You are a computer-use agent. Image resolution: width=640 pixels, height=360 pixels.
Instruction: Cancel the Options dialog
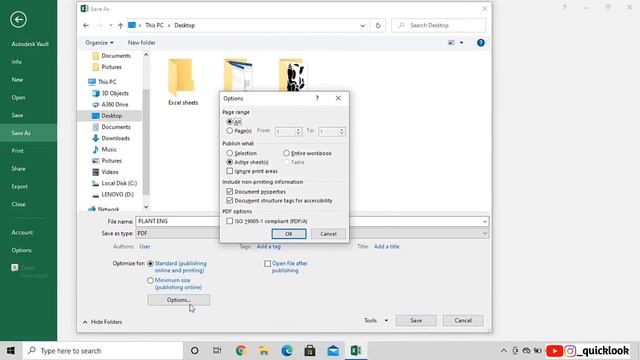328,234
